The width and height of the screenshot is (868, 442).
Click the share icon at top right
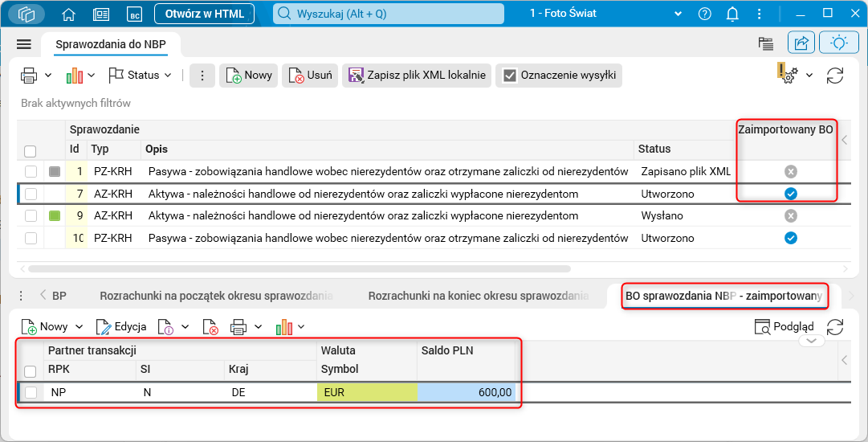(801, 43)
